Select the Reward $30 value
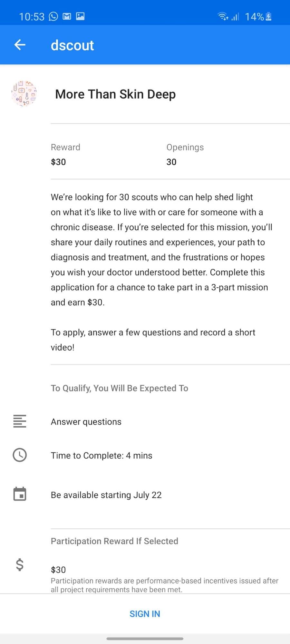 [58, 162]
